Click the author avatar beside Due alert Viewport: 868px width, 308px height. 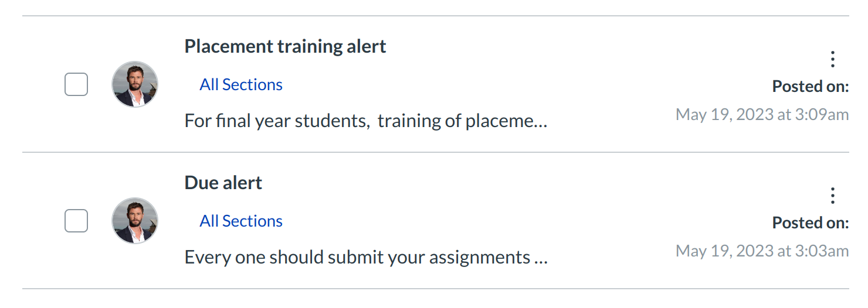[x=135, y=221]
